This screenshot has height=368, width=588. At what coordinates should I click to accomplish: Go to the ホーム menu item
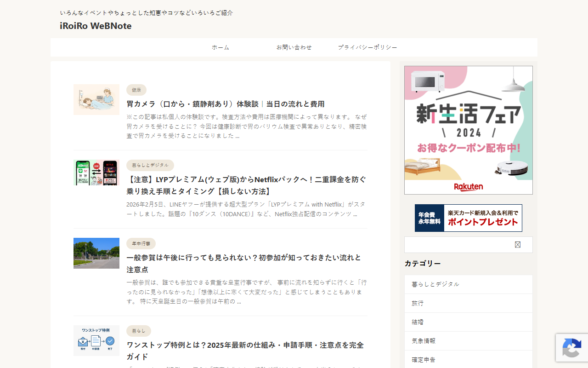[x=220, y=47]
